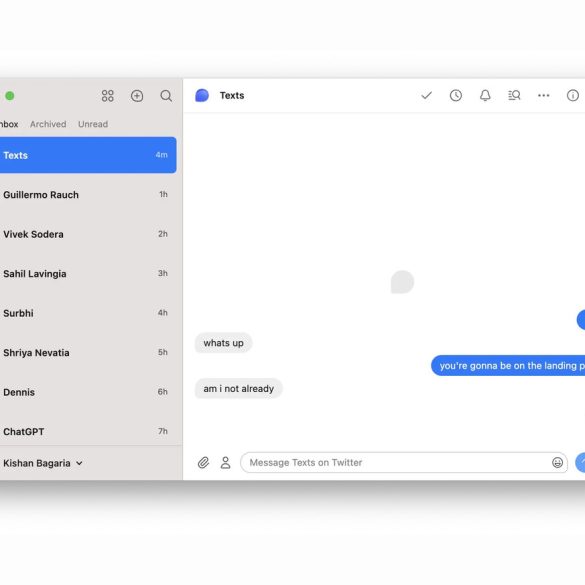Mark Texts chat done with checkmark icon

coord(426,96)
